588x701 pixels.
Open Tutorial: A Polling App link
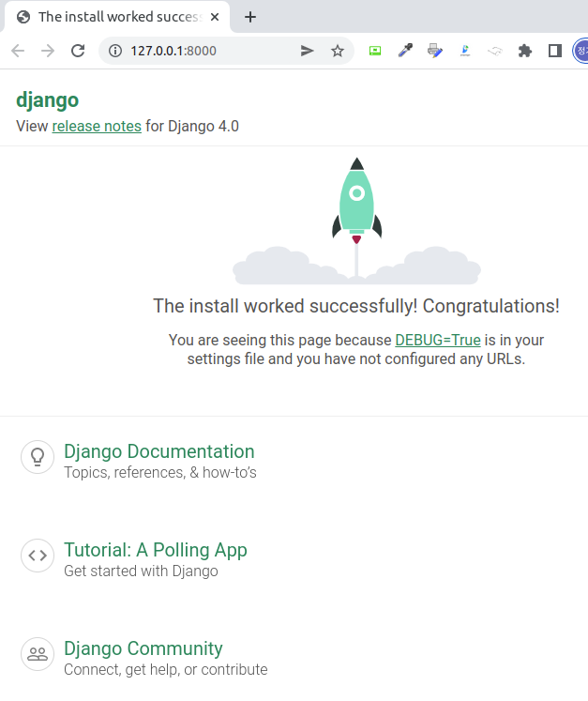coord(156,550)
